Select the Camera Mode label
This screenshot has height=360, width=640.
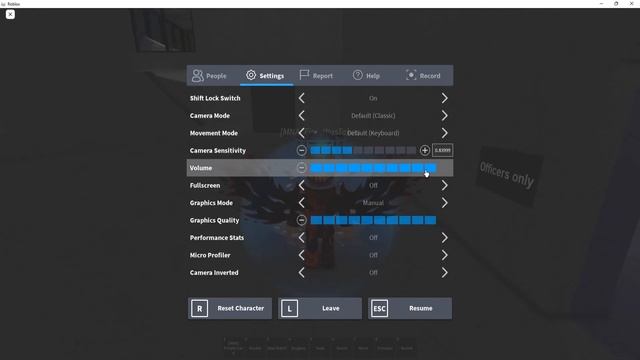click(210, 116)
